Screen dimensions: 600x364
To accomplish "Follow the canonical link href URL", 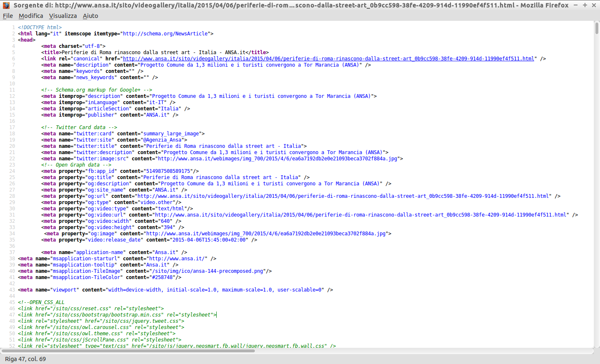I will 328,59.
